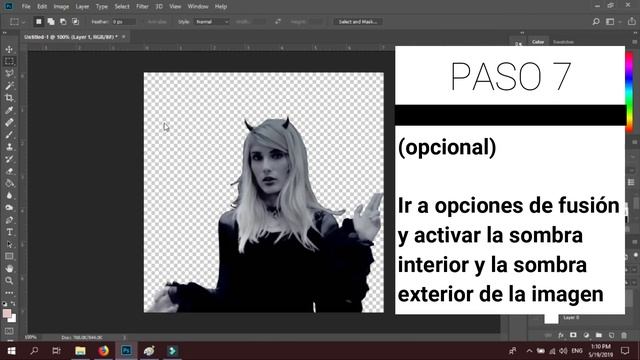Select the Move tool
This screenshot has height=360, width=640.
pos(9,49)
